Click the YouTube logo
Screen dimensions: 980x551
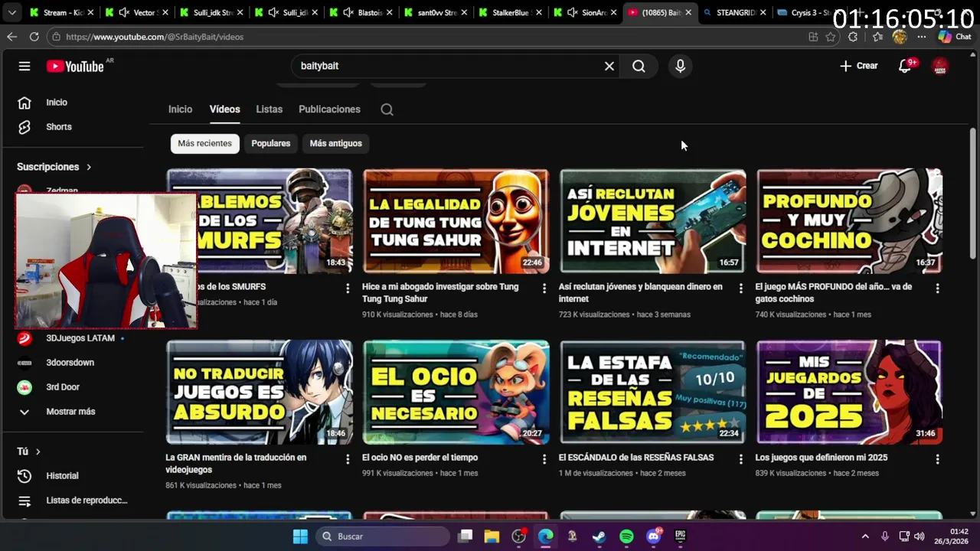coord(75,67)
